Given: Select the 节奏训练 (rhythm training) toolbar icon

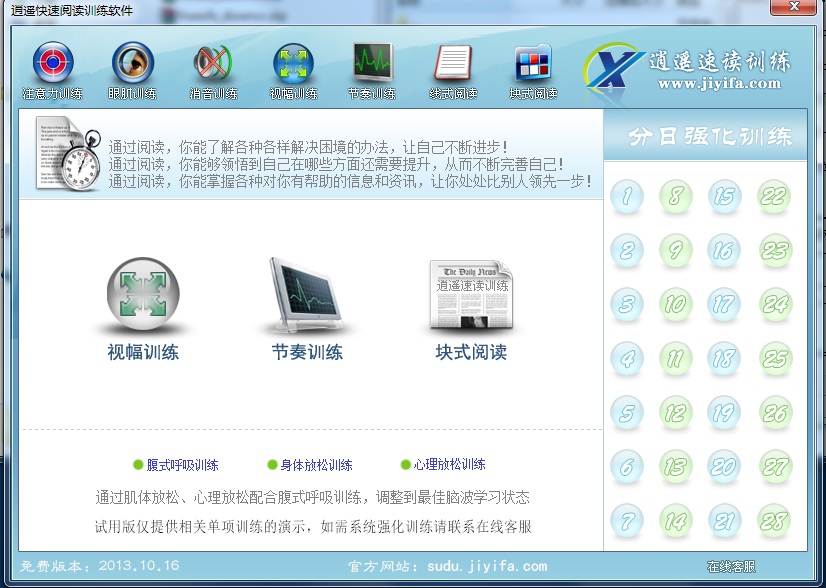Looking at the screenshot, I should 371,68.
